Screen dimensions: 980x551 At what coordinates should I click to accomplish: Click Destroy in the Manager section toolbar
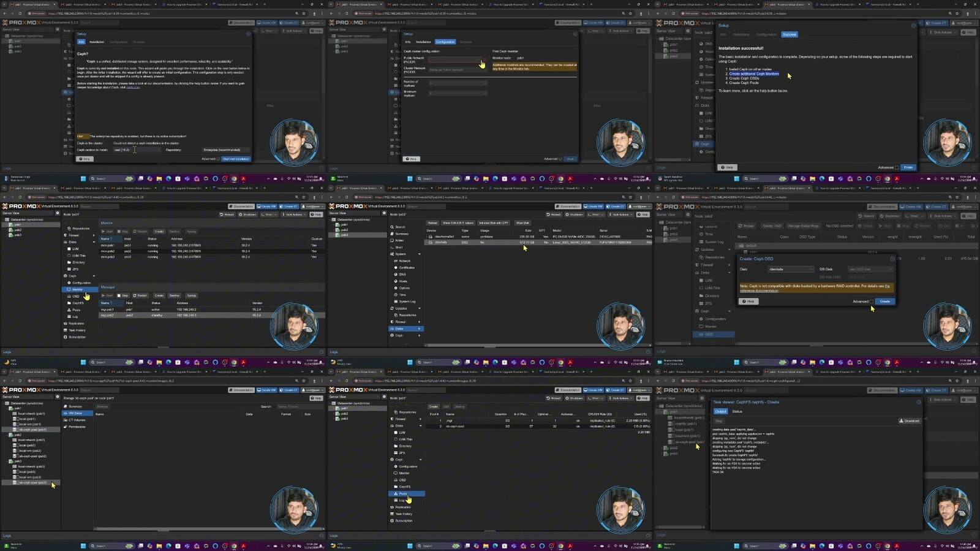point(175,295)
